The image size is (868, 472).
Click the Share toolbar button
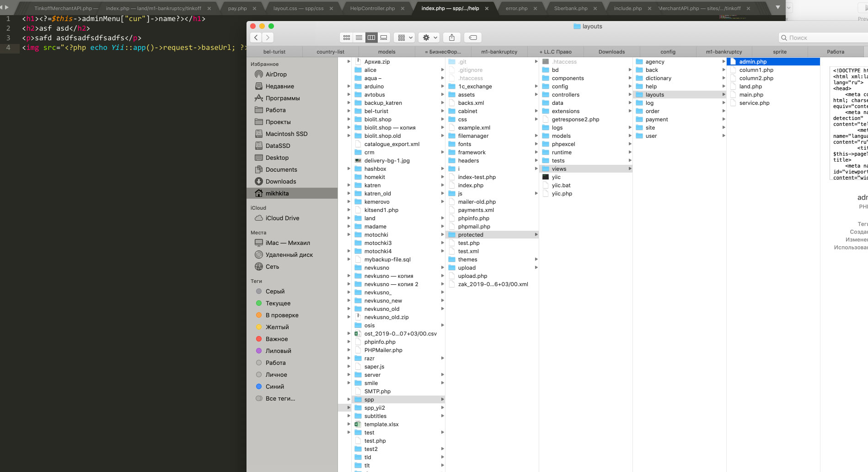pos(452,38)
